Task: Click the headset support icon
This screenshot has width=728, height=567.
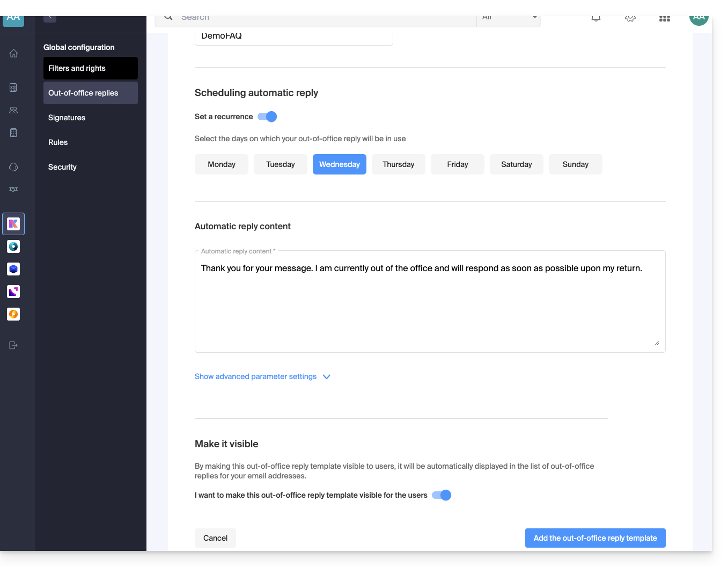Action: click(13, 167)
